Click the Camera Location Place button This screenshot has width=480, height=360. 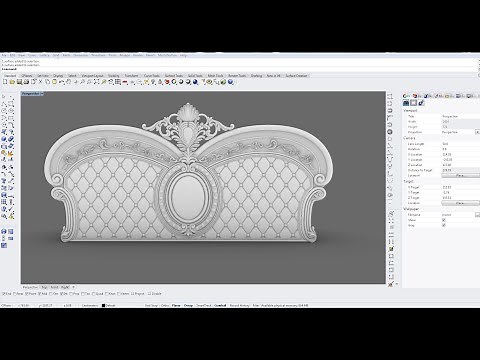click(x=460, y=175)
